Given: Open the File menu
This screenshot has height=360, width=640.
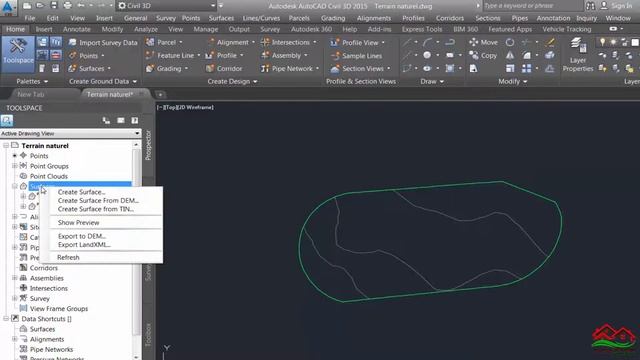Looking at the screenshot, I should pyautogui.click(x=30, y=18).
